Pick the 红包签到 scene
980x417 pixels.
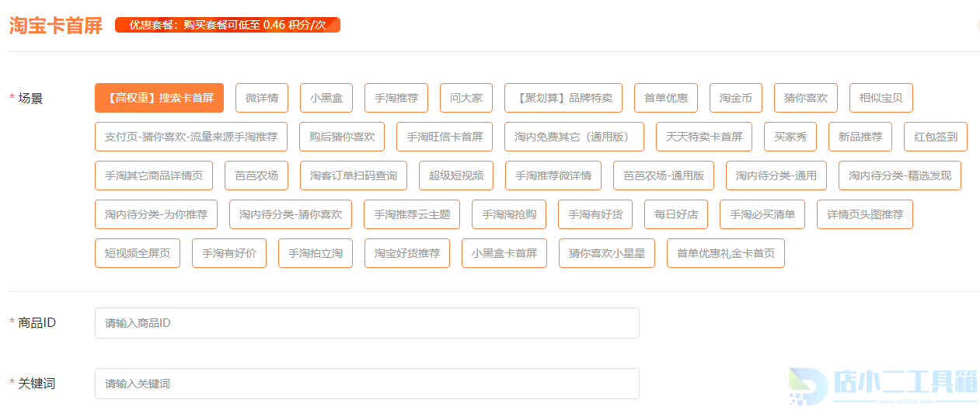click(936, 137)
